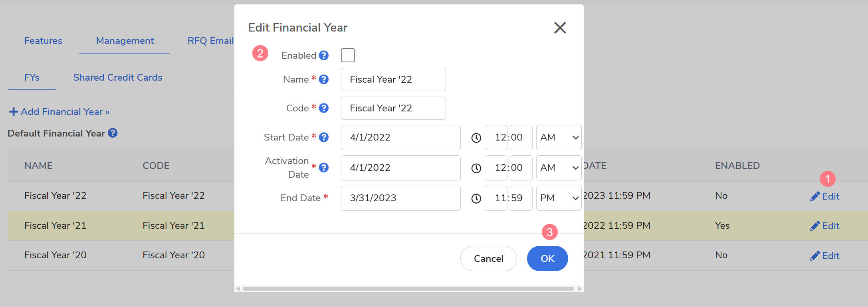This screenshot has height=307, width=868.
Task: Click the End Date input field
Action: coord(400,198)
